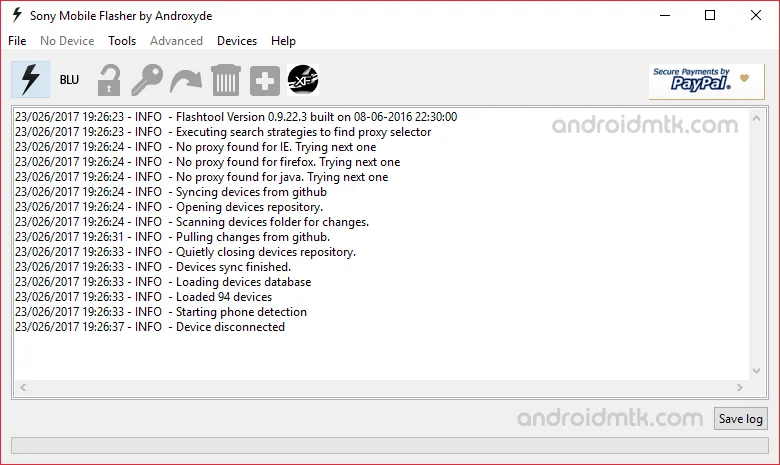780x465 pixels.
Task: Click the PayPal Secure Payments donate button
Action: (x=699, y=81)
